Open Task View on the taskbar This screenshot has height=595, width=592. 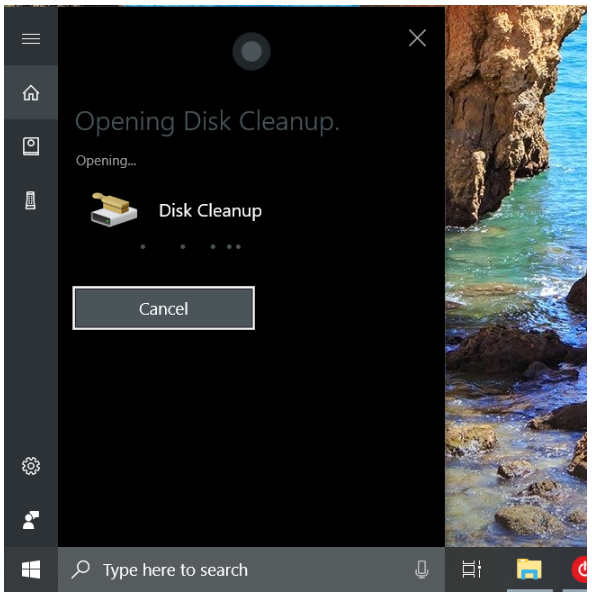(x=472, y=569)
